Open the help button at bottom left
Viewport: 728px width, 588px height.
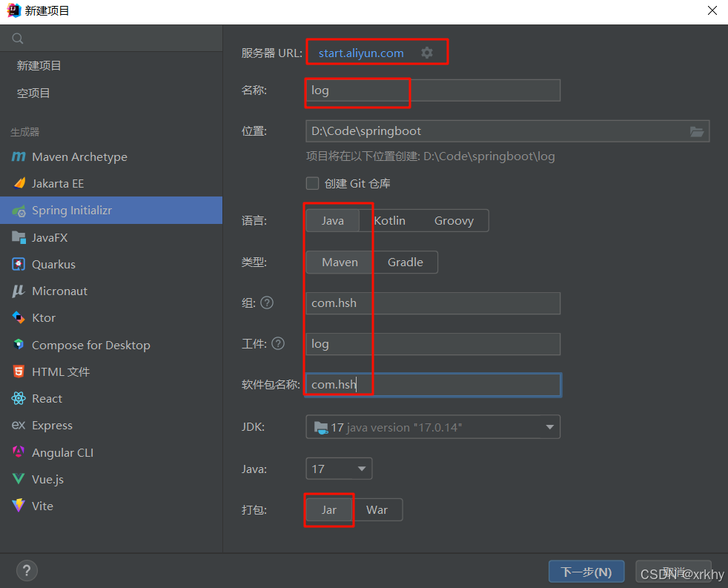tap(27, 571)
